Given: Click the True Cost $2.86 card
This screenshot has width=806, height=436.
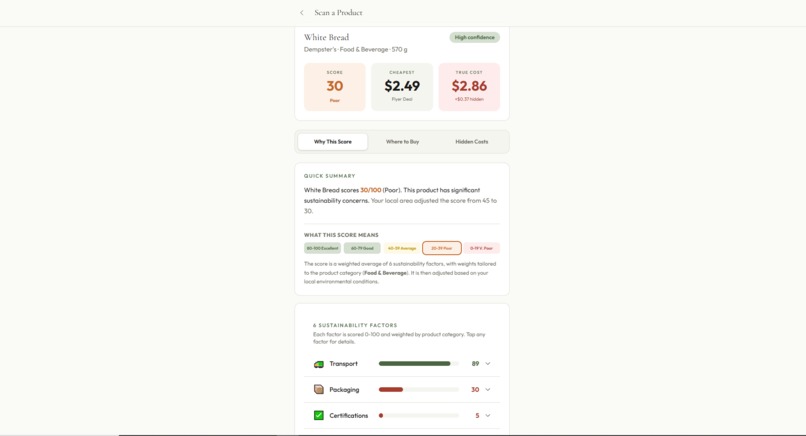Looking at the screenshot, I should coord(469,86).
